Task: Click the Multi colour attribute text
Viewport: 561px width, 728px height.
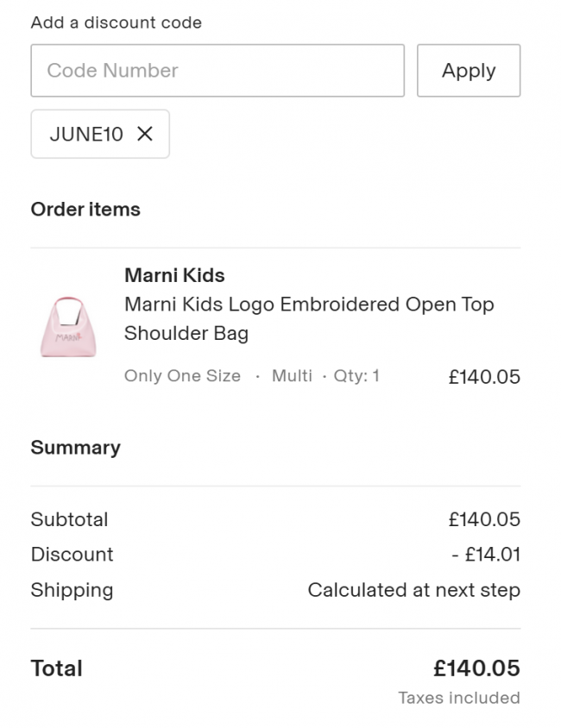Action: point(292,375)
